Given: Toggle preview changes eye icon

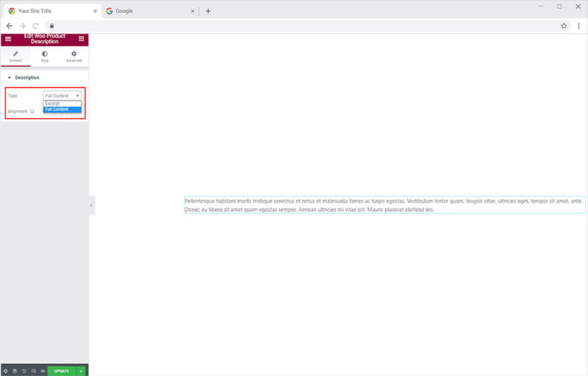Looking at the screenshot, I should [x=42, y=371].
